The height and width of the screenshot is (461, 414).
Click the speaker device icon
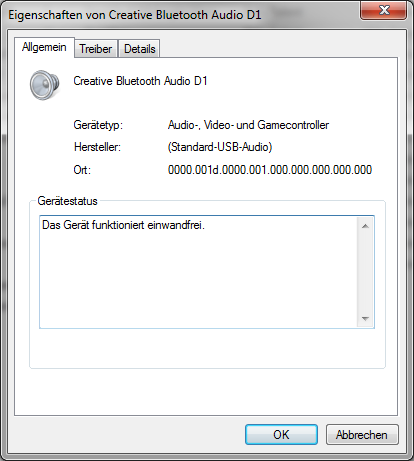(44, 85)
